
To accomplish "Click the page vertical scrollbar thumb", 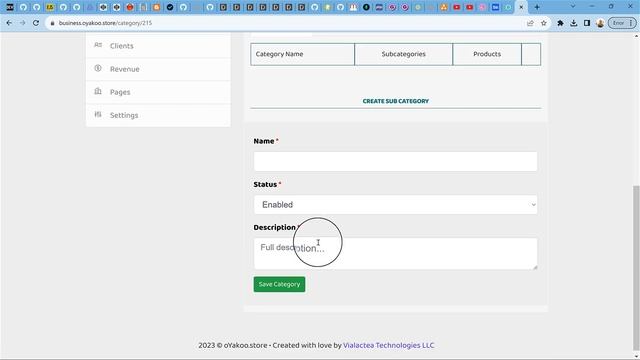I will coord(636,269).
